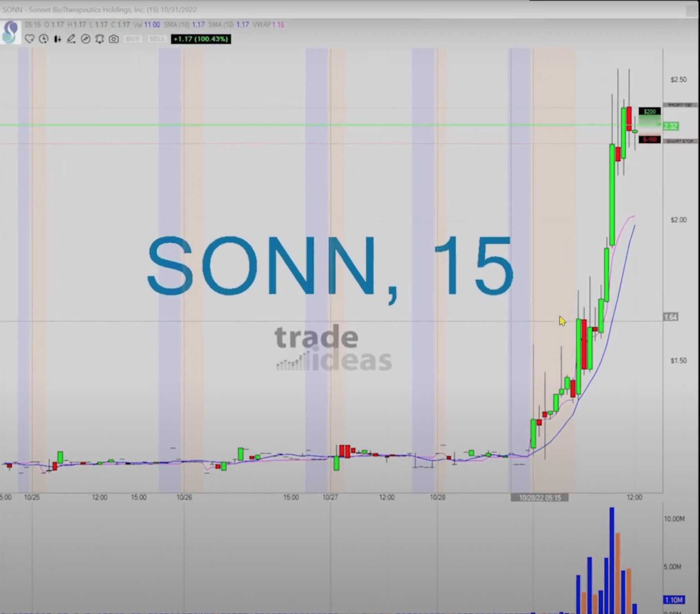The height and width of the screenshot is (614, 700).
Task: Open the clock timeframe icon
Action: click(44, 39)
